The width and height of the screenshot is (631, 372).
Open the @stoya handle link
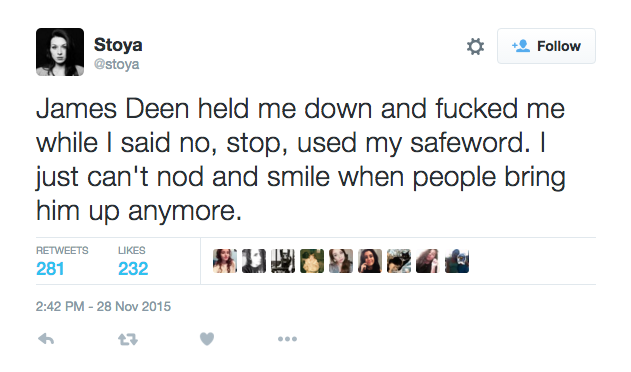116,64
